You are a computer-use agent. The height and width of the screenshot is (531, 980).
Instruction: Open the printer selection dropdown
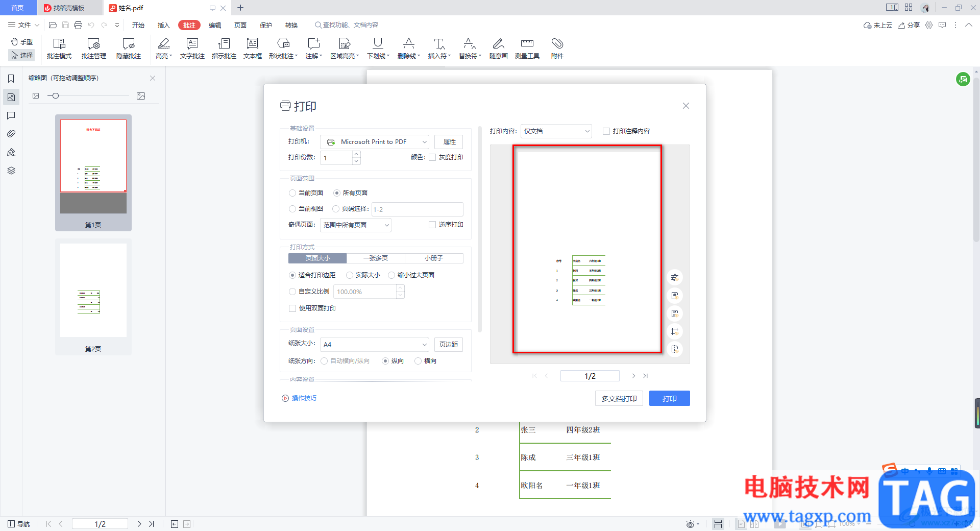click(x=375, y=142)
